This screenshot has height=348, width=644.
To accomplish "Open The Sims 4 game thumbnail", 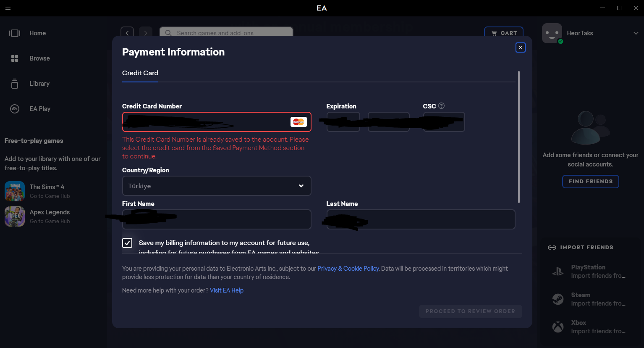I will [x=15, y=191].
